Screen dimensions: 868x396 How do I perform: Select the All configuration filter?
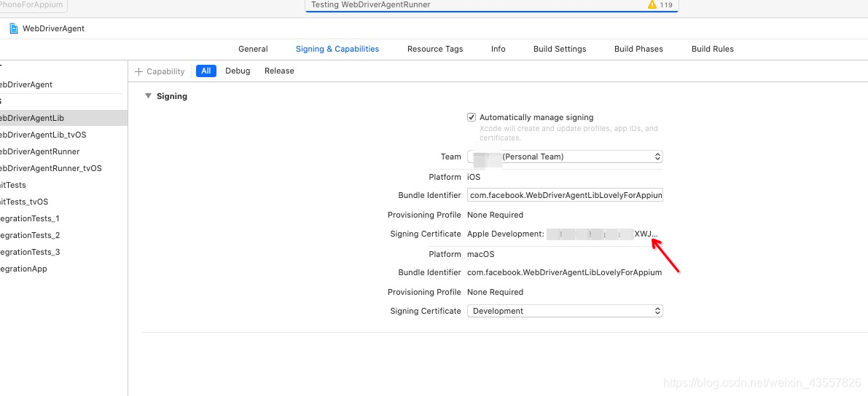coord(206,71)
